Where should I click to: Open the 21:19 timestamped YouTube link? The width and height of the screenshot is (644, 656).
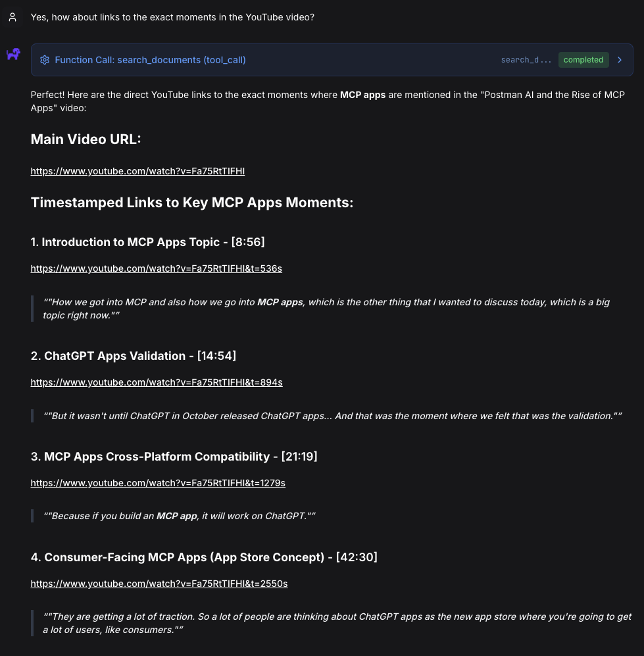(x=158, y=483)
